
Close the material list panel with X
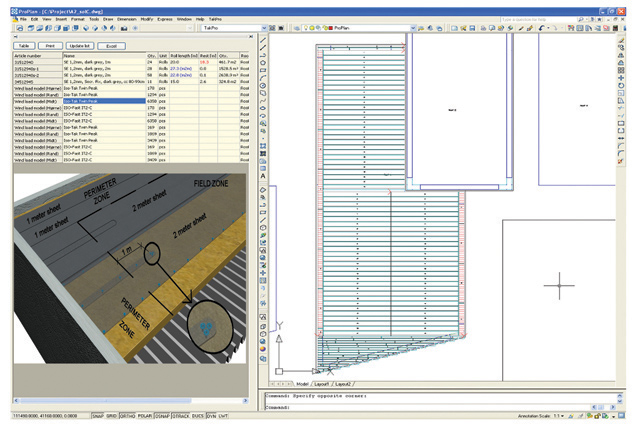point(251,37)
